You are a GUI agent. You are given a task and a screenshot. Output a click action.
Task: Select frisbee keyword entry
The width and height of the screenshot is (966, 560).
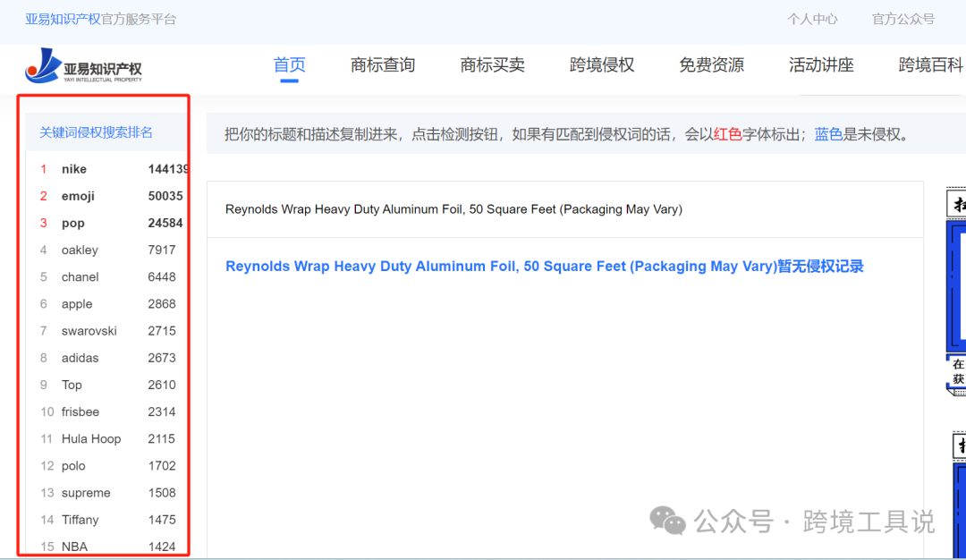click(x=80, y=412)
